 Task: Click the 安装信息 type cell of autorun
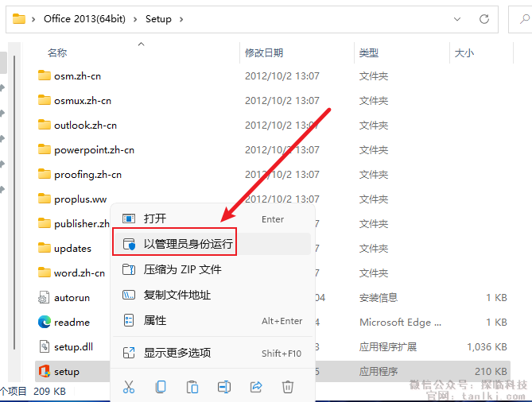[379, 298]
